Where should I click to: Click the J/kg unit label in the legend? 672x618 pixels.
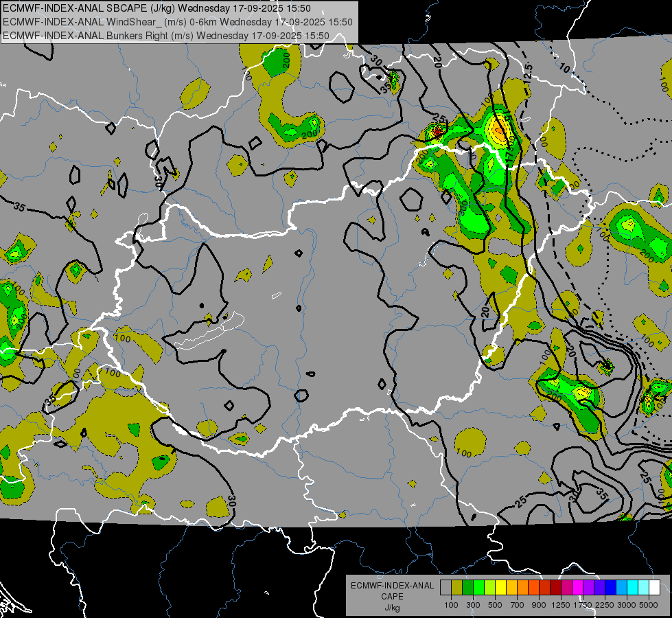392,608
